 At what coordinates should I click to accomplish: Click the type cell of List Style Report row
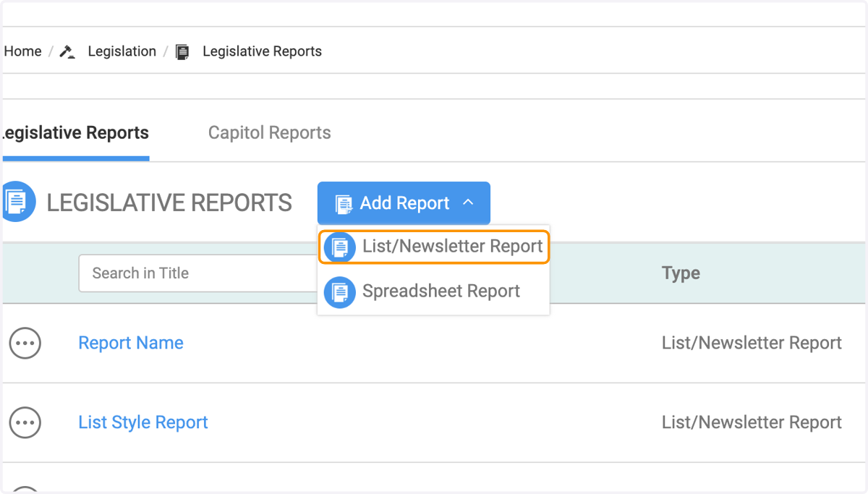click(752, 422)
